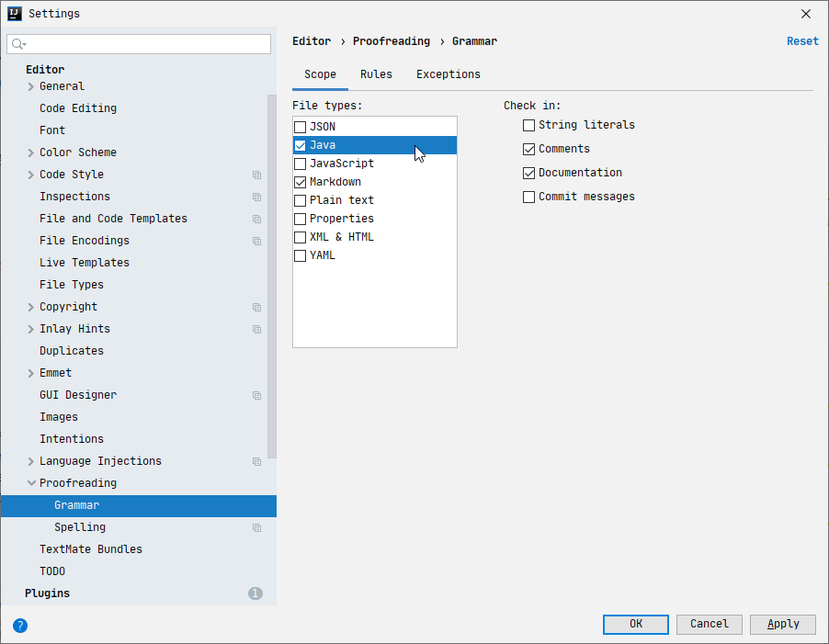Open the Exceptions tab

pyautogui.click(x=448, y=74)
